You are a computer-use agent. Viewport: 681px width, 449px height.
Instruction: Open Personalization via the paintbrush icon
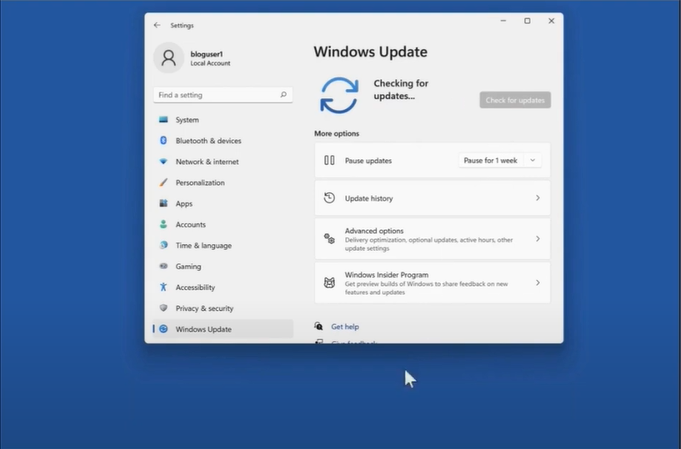tap(163, 183)
